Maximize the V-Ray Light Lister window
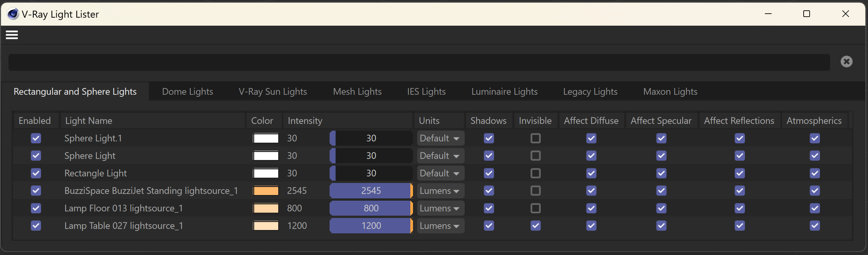868x255 pixels. 806,14
